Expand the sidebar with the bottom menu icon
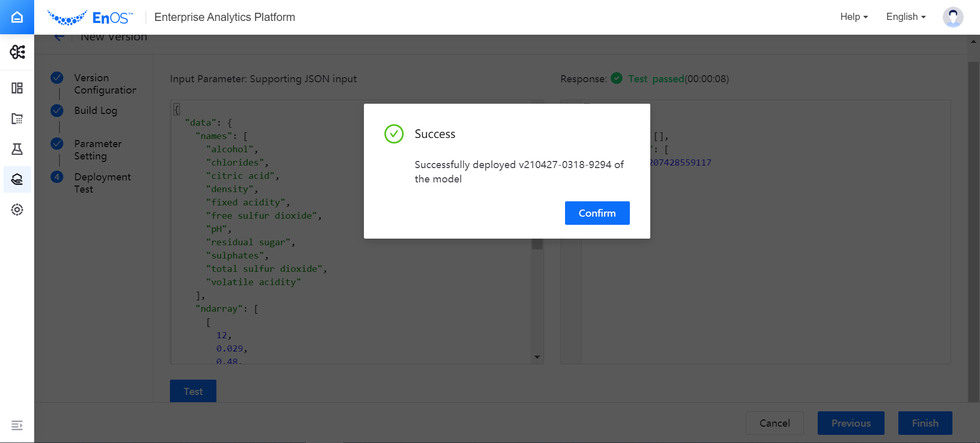Screen dimensions: 980x443 tap(17, 425)
